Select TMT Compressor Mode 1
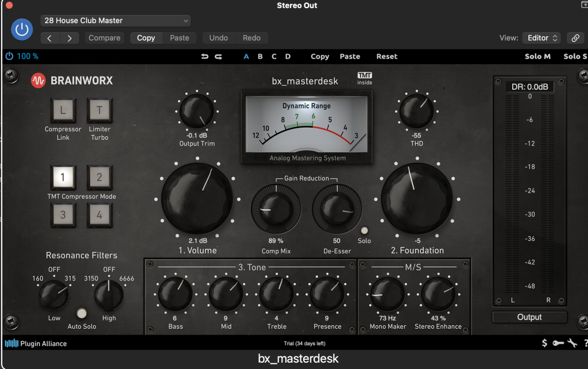This screenshot has height=369, width=588. 63,177
